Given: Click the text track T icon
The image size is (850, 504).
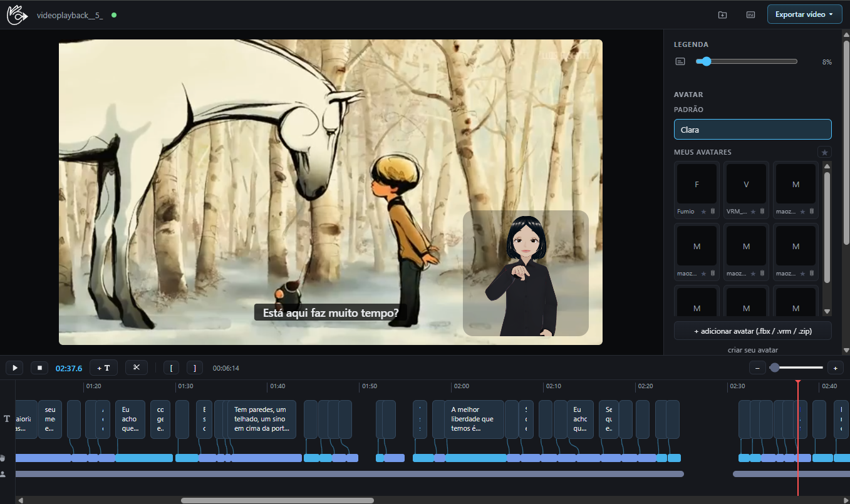Looking at the screenshot, I should pos(7,418).
